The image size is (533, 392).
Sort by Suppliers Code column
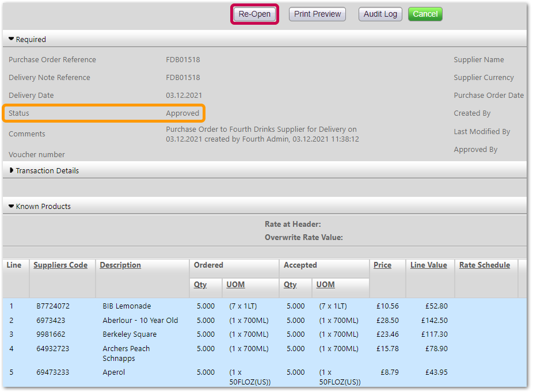coord(60,265)
